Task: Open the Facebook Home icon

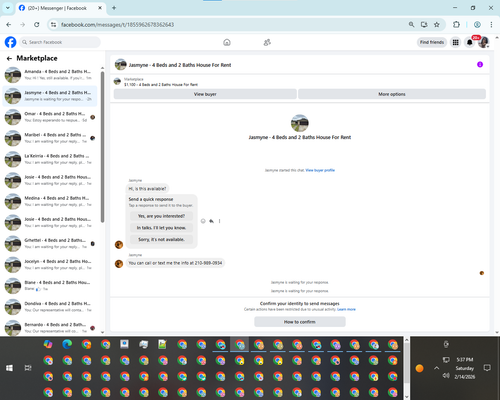Action: coord(227,42)
